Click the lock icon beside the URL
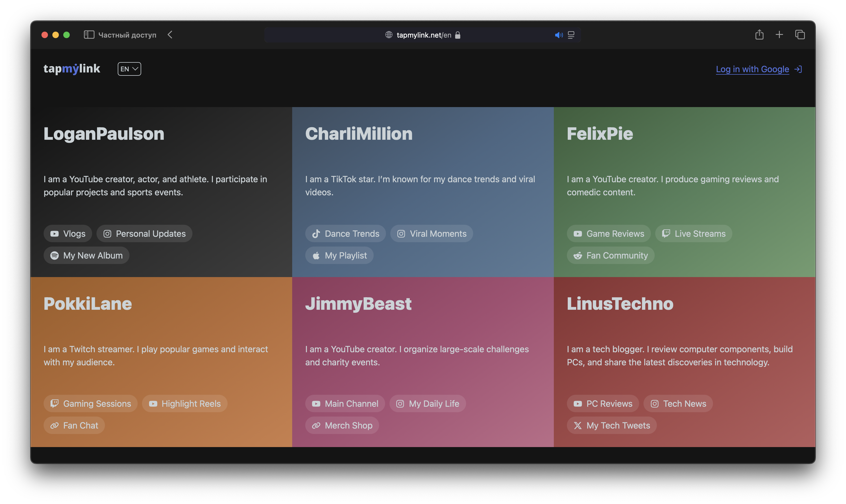 click(458, 35)
